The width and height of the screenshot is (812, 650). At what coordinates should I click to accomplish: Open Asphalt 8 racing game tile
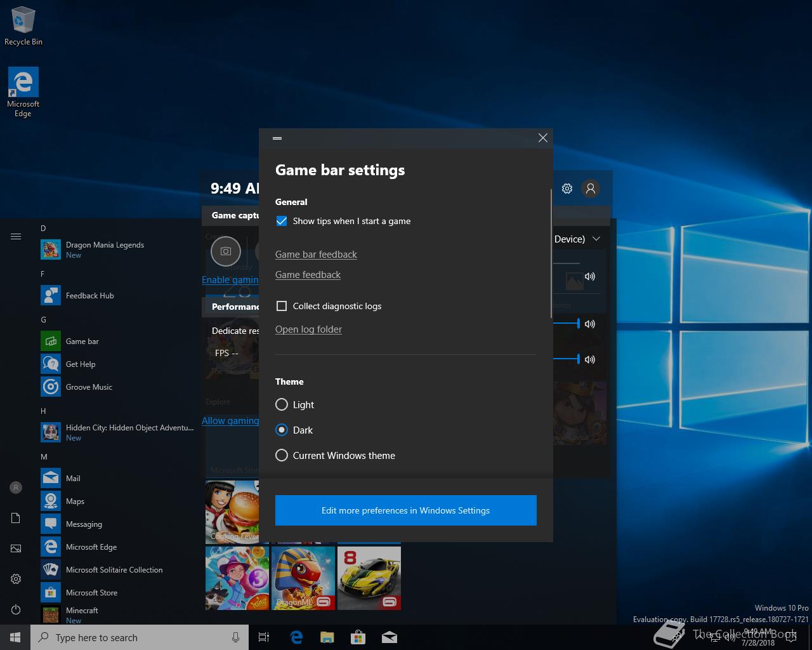pyautogui.click(x=369, y=578)
